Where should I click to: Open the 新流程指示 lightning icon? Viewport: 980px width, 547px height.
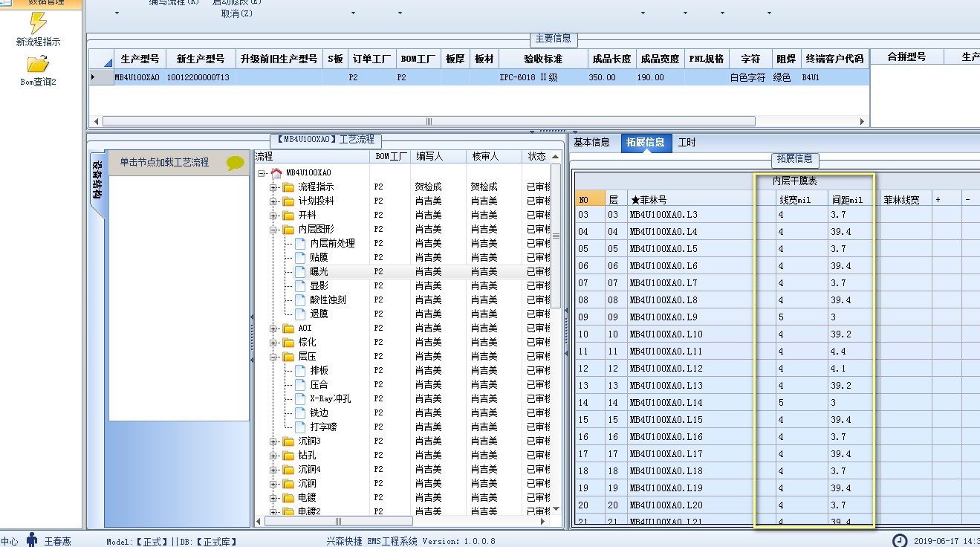37,23
